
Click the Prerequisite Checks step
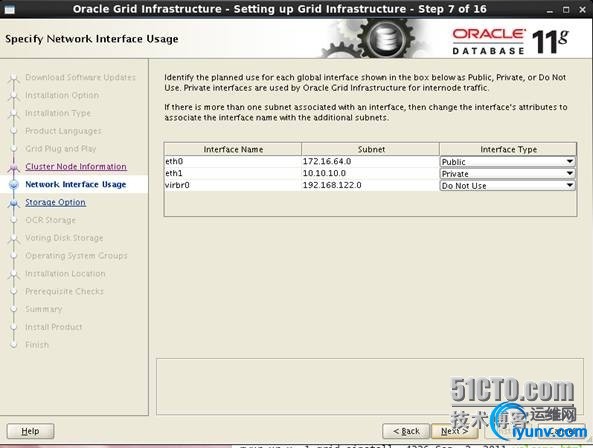64,291
